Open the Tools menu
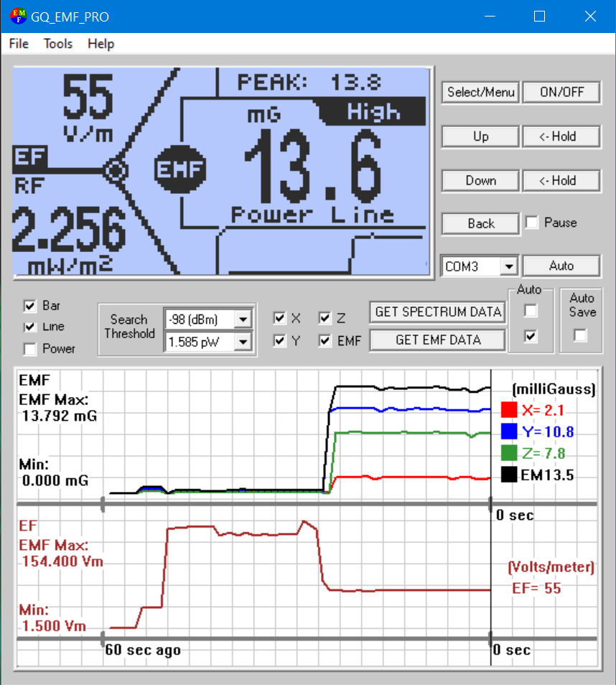616x685 pixels. coord(57,44)
